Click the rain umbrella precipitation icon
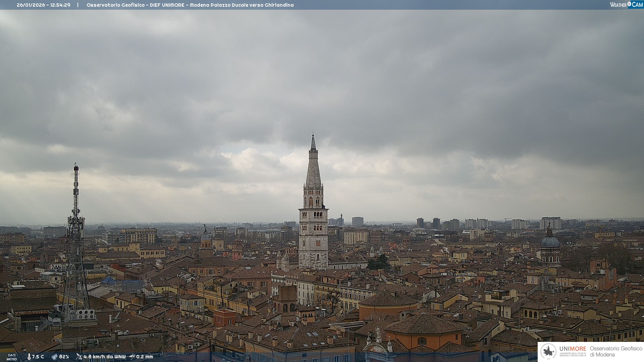Screen dimensions: 644x362 coord(132,357)
